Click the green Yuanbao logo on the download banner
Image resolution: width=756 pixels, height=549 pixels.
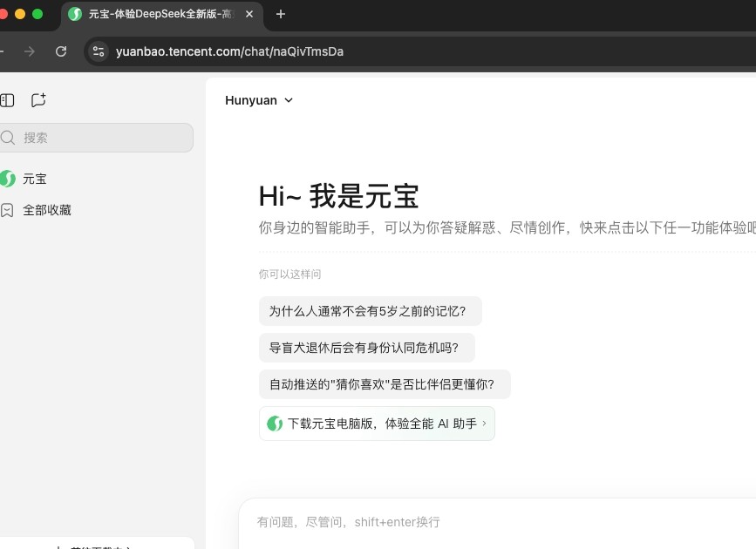click(x=275, y=424)
